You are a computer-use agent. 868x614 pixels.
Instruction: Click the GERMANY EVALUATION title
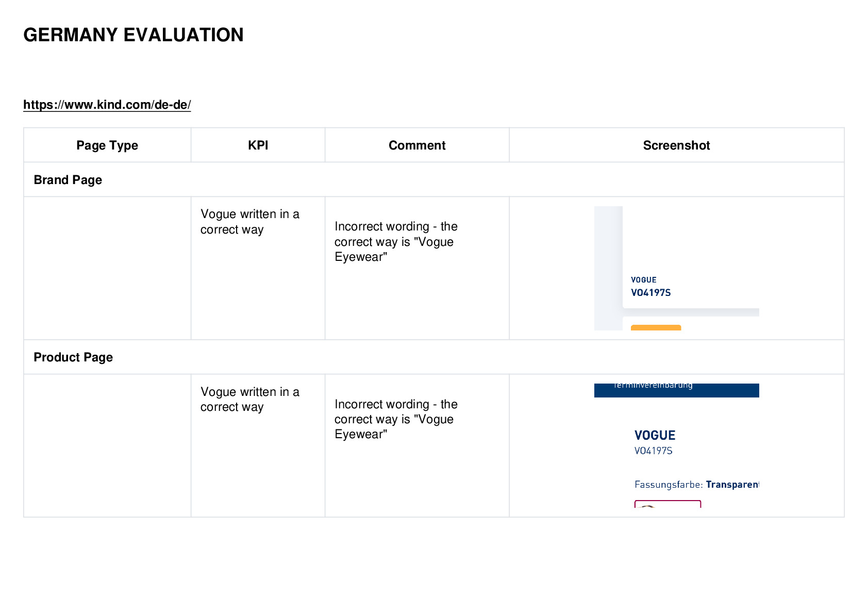tap(133, 35)
